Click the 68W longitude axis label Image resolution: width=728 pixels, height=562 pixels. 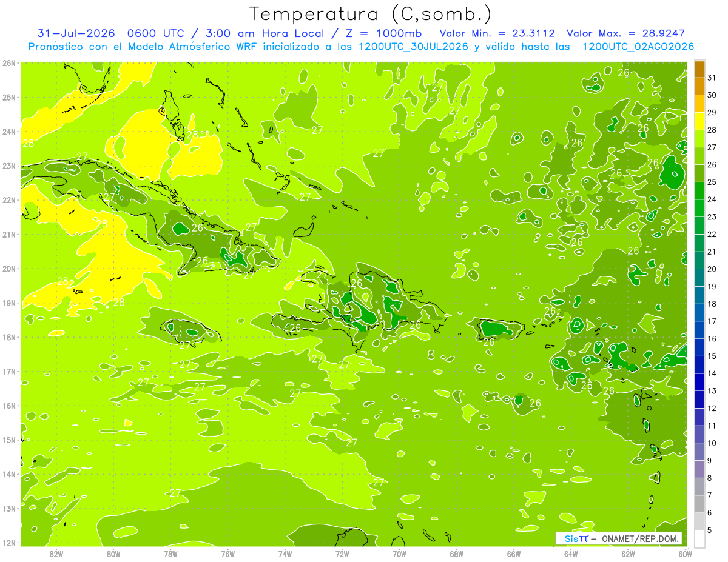click(457, 554)
